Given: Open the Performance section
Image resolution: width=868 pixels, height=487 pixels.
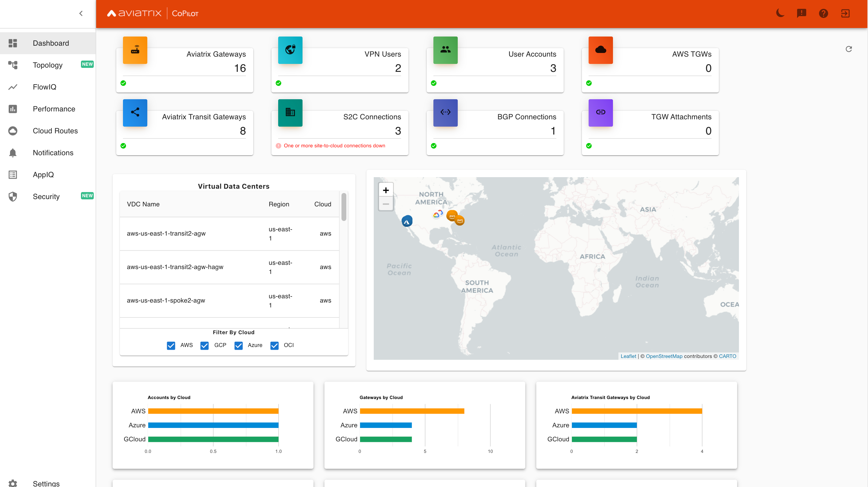Looking at the screenshot, I should 48,109.
